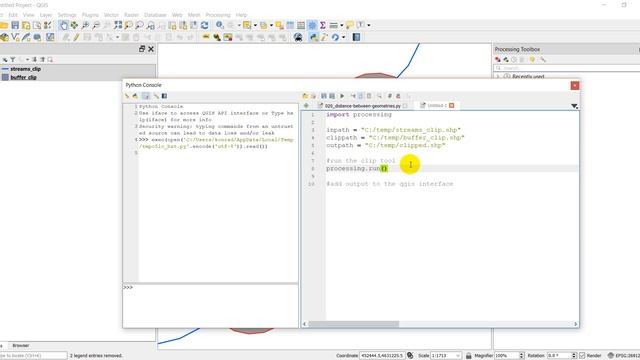Screen dimensions: 640x360
Task: Toggle the Render checkbox in status bar
Action: (x=582, y=356)
